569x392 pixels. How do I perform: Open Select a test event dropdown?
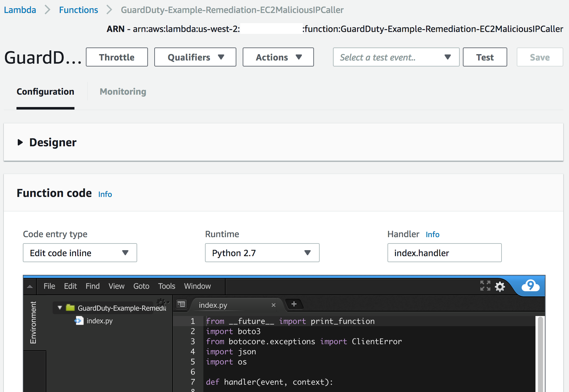pos(396,57)
